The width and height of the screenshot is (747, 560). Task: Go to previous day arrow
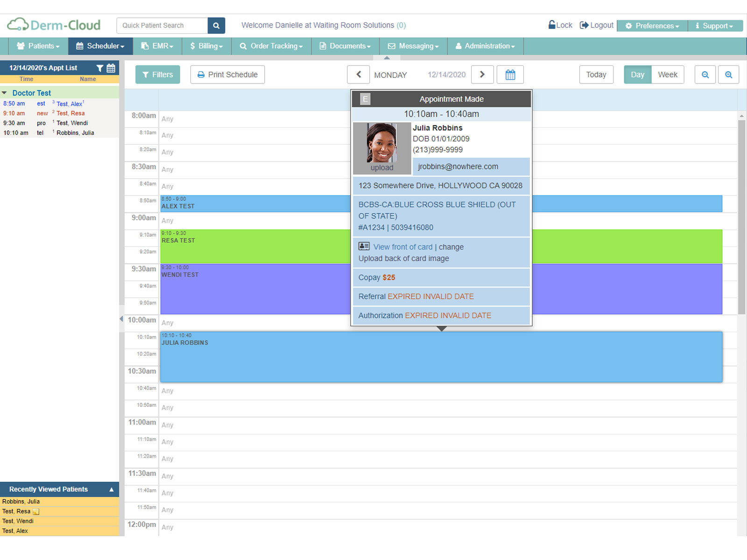(359, 75)
